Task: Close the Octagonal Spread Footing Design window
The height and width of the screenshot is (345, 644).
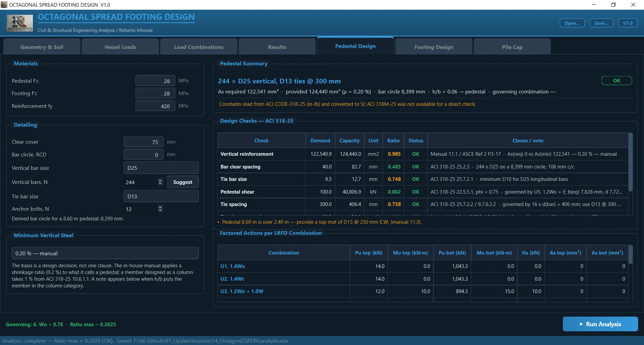Action: click(633, 5)
